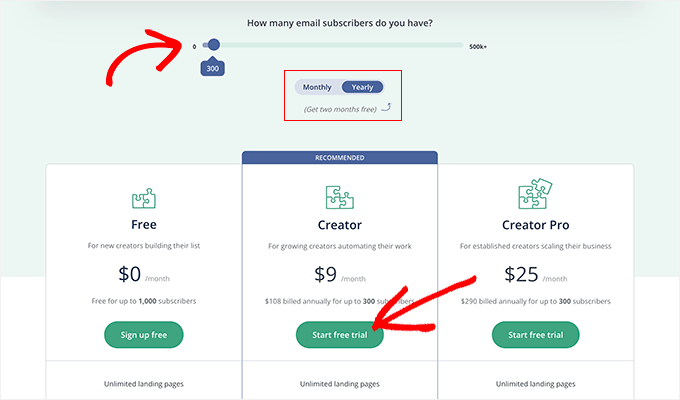
Task: Start free trial for Creator plan
Action: (x=339, y=334)
